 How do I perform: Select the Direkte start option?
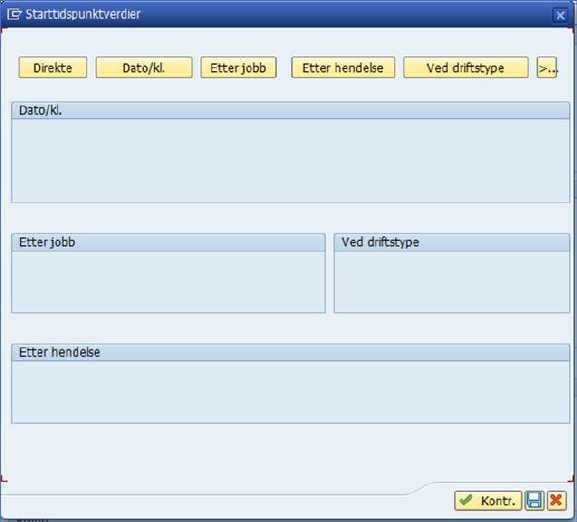53,68
